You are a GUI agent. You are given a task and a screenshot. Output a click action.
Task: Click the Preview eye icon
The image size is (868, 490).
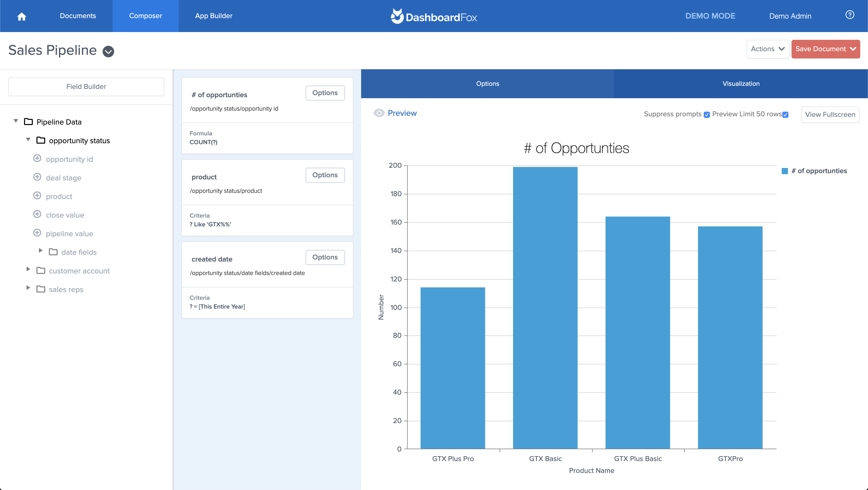point(379,113)
